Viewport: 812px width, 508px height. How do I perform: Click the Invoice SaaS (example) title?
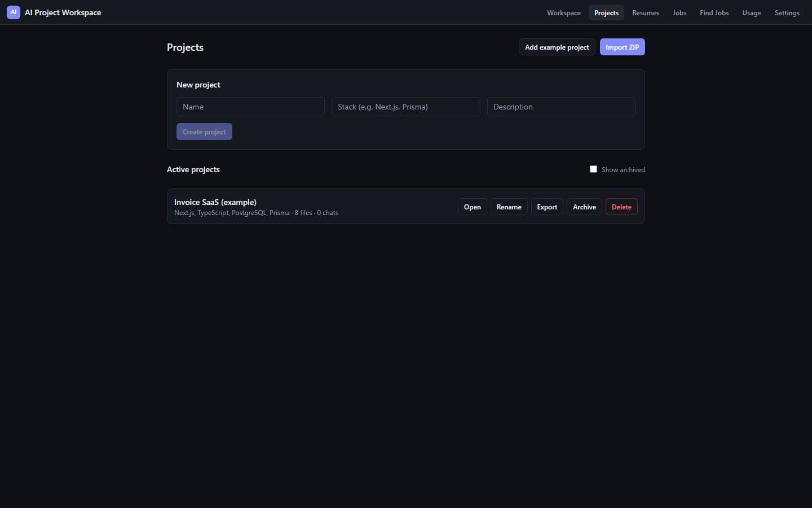[215, 202]
